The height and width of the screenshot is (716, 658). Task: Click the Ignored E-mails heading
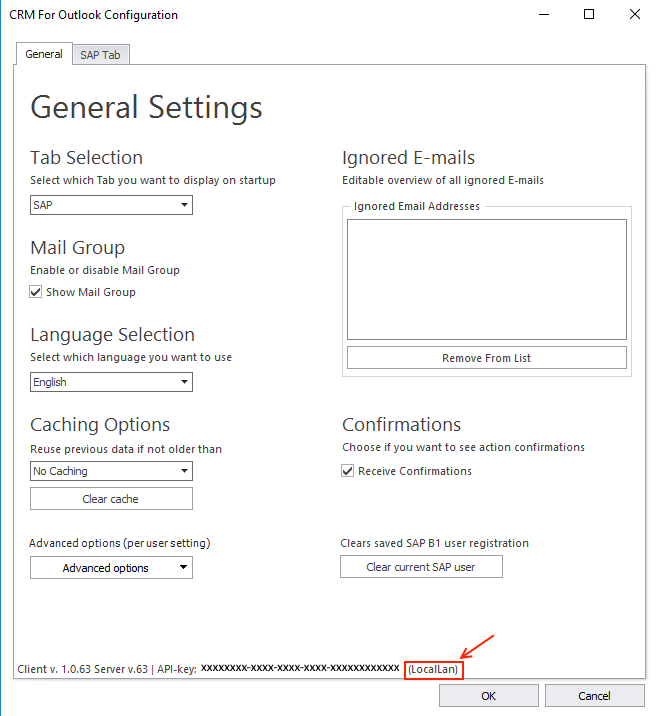tap(409, 158)
